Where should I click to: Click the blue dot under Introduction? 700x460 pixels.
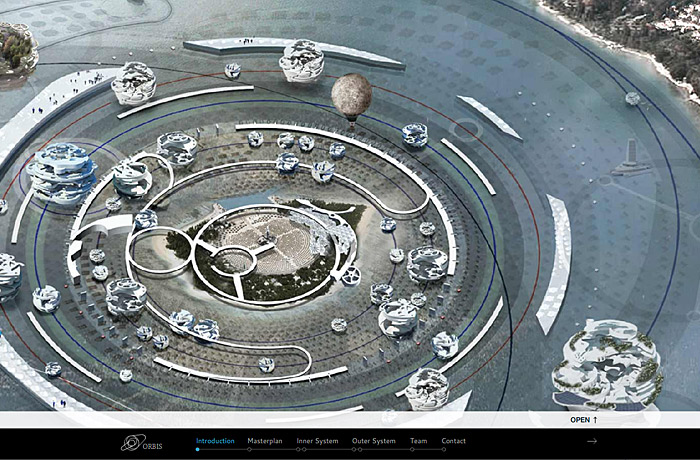click(x=197, y=450)
